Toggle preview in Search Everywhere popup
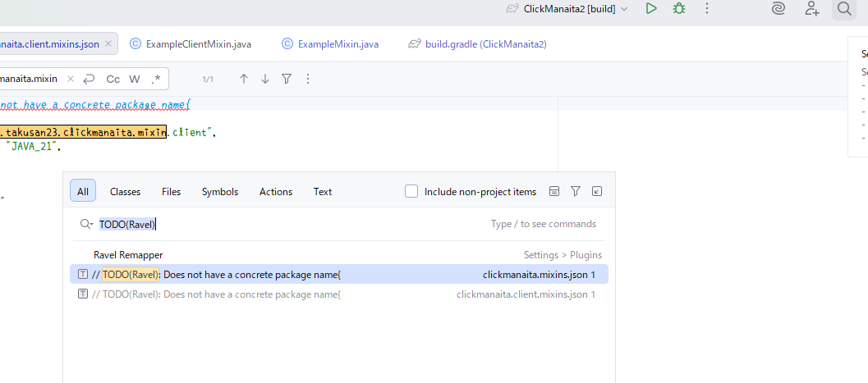Image resolution: width=868 pixels, height=383 pixels. [x=554, y=191]
